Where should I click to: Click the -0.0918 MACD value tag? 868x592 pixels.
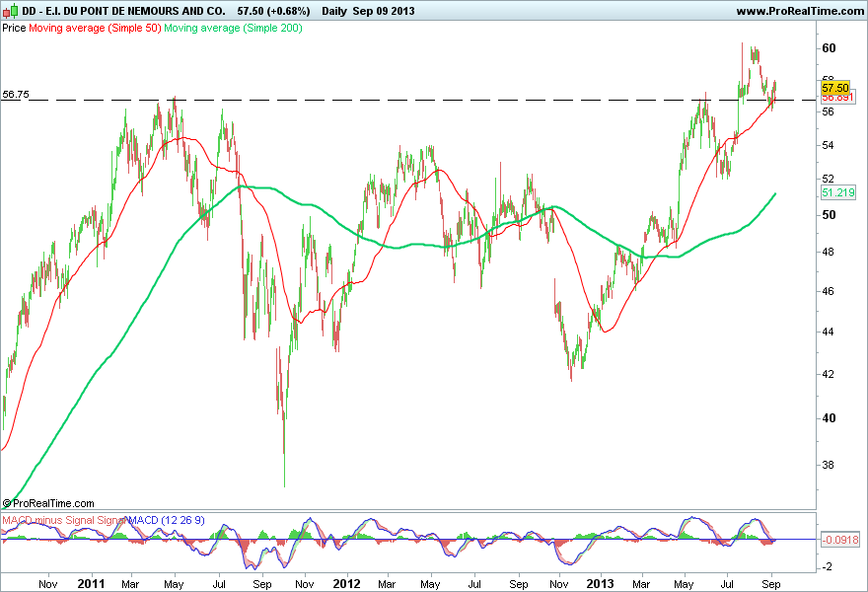pos(840,540)
